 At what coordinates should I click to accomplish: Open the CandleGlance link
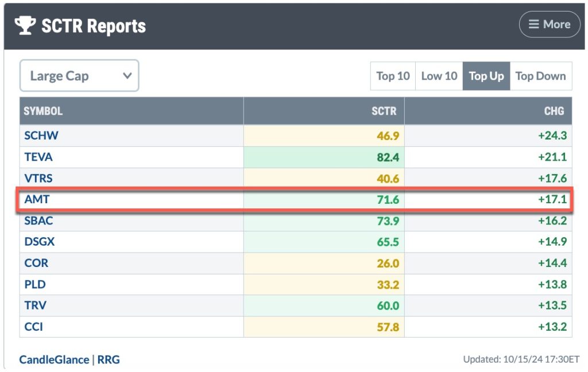point(54,360)
